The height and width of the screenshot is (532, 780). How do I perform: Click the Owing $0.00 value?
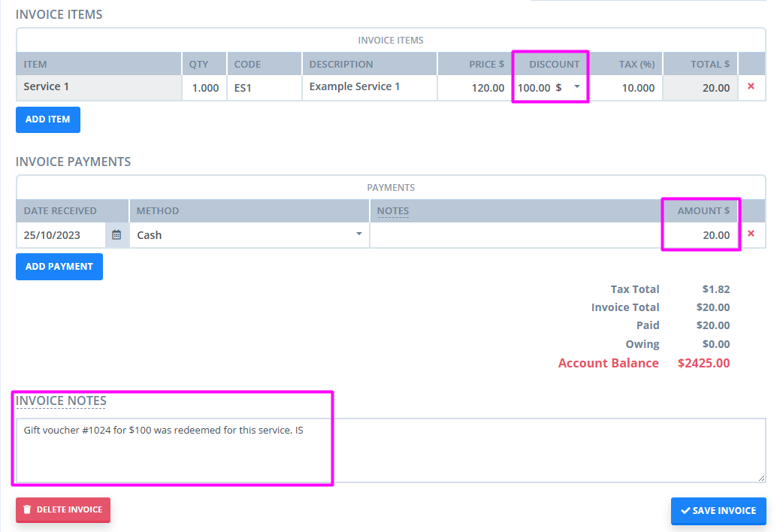tap(716, 344)
